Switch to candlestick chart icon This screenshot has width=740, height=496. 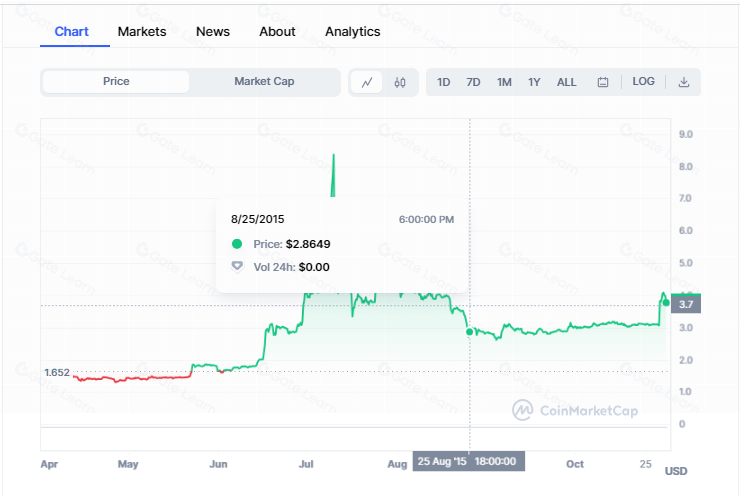tap(400, 83)
